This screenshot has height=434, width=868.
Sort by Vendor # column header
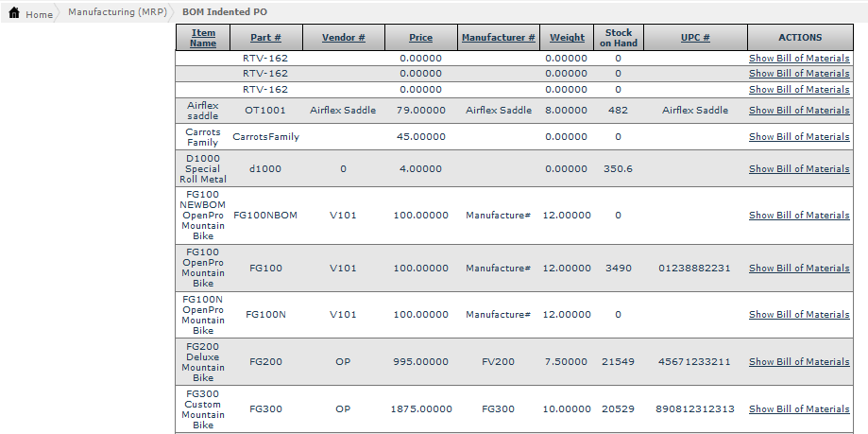click(x=343, y=38)
